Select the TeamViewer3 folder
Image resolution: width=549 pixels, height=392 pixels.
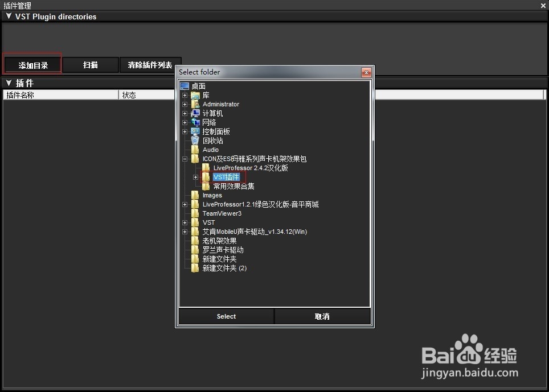[x=222, y=213]
